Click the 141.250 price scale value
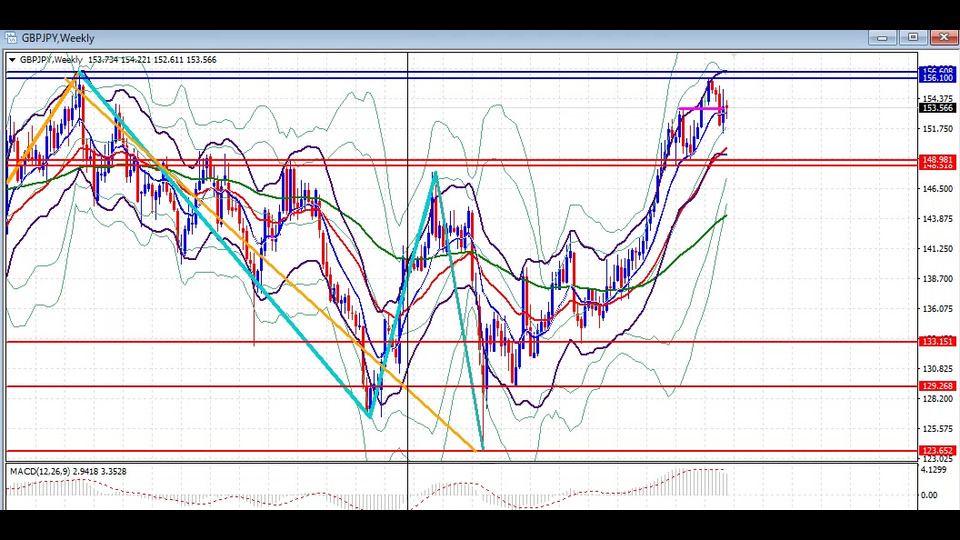The image size is (960, 540). pyautogui.click(x=937, y=249)
